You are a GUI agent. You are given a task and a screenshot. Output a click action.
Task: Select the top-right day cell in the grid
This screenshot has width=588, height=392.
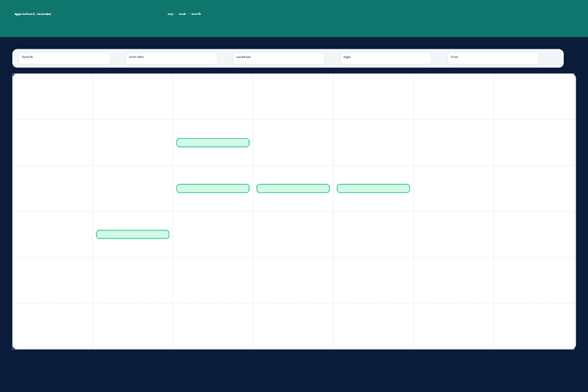(x=534, y=96)
